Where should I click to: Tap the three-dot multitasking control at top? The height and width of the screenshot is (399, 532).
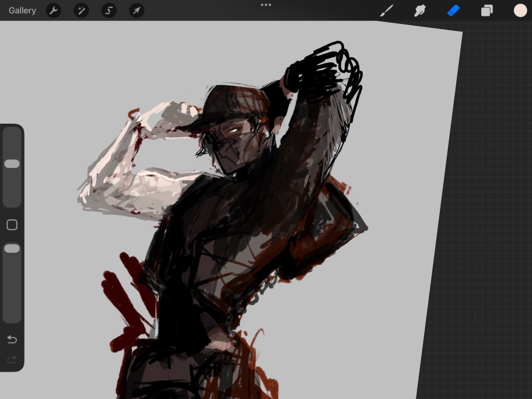[x=266, y=5]
